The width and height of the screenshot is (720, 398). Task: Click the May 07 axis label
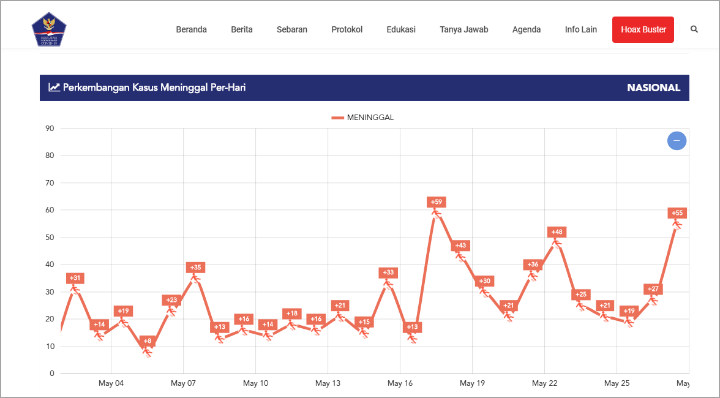tap(183, 383)
